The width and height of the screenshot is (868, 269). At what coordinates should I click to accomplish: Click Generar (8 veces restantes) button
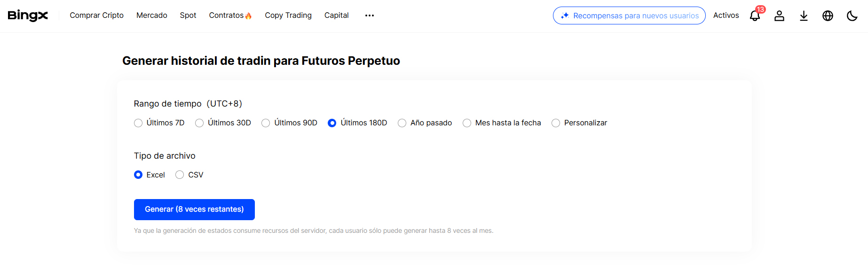[194, 209]
